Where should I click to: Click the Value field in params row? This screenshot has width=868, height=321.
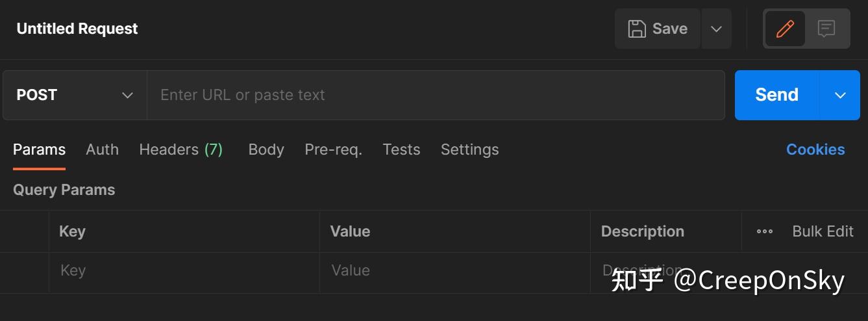[x=454, y=270]
